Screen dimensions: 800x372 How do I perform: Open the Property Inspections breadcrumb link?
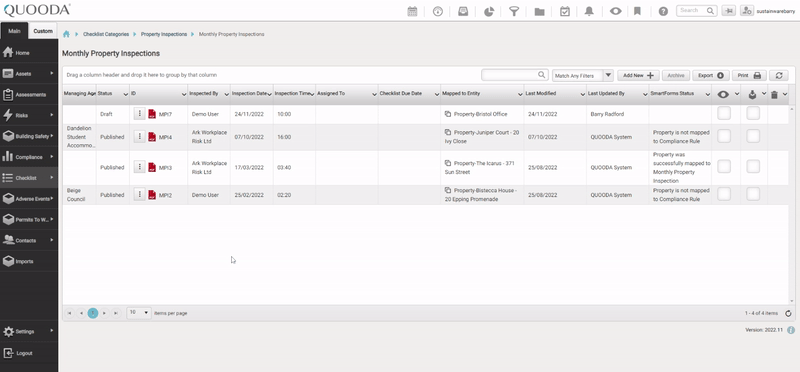point(164,34)
